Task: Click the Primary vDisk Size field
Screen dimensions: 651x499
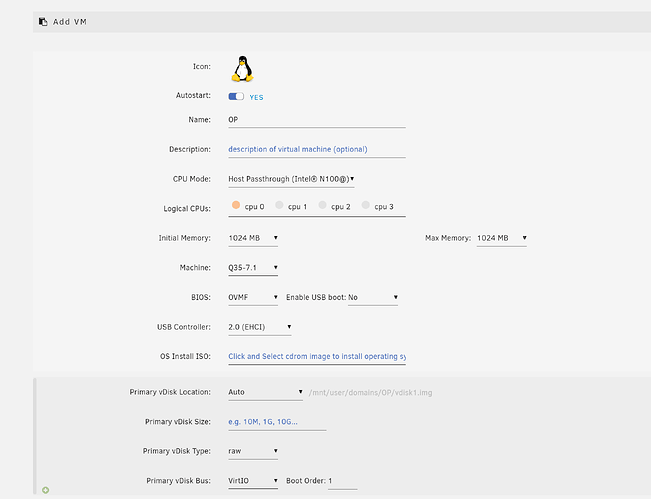Action: coord(277,422)
